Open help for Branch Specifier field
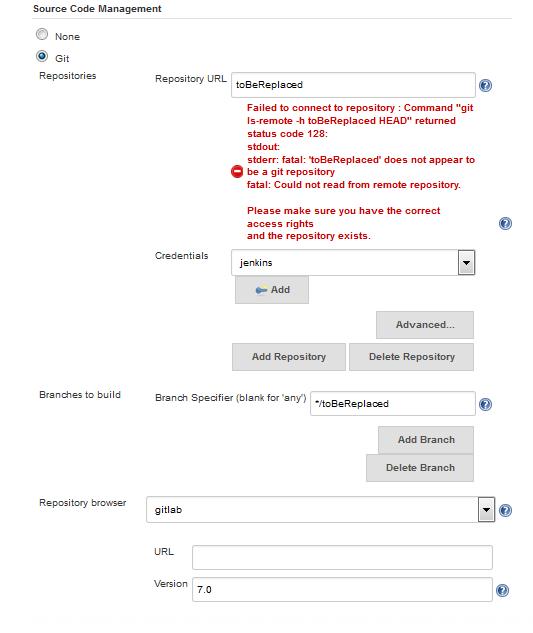This screenshot has width=533, height=633. point(485,404)
